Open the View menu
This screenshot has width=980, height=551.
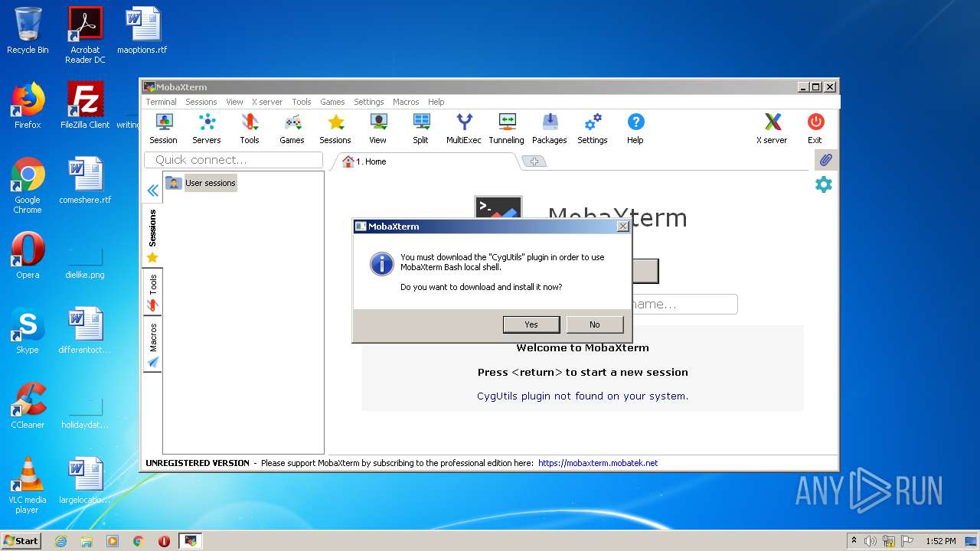coord(234,102)
